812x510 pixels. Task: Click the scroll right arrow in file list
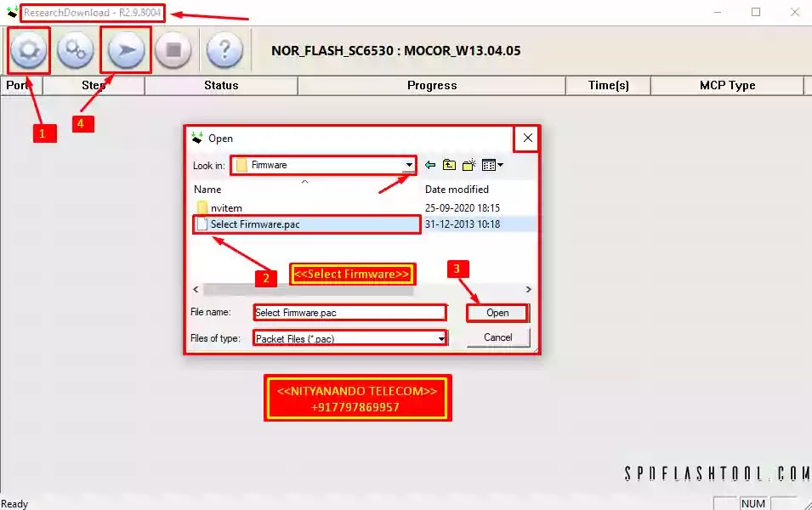[528, 290]
